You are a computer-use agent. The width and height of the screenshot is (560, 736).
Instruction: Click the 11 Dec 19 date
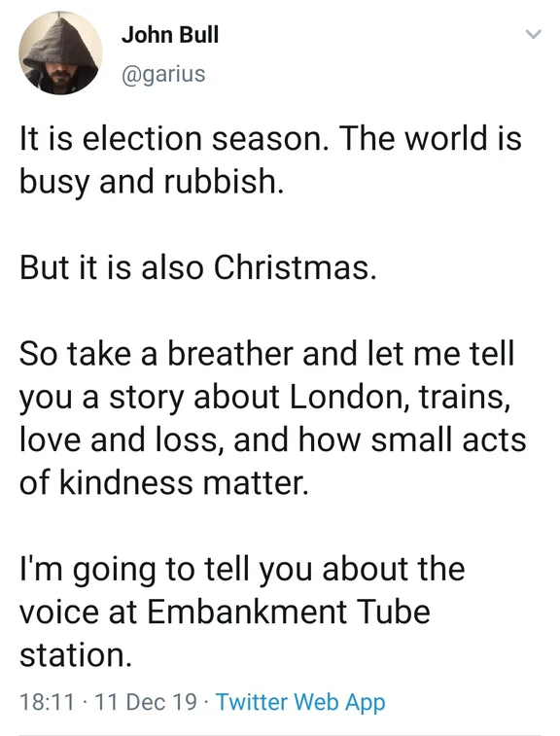[x=146, y=702]
